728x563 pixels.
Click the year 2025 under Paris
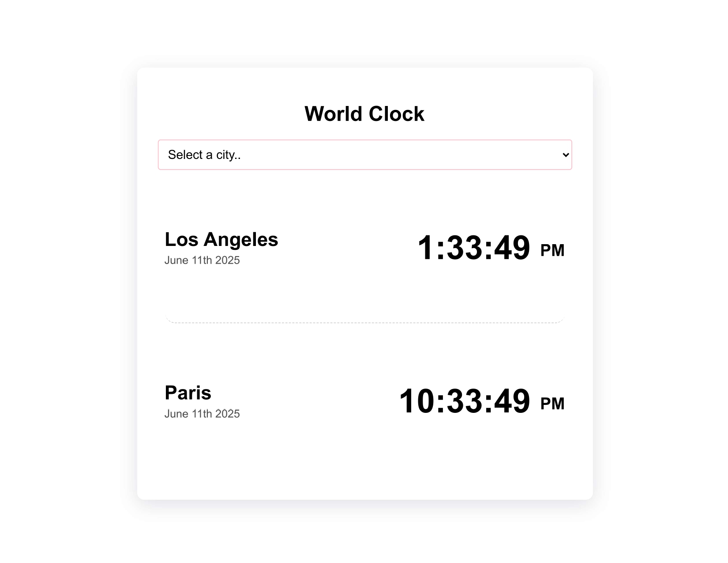pos(228,414)
